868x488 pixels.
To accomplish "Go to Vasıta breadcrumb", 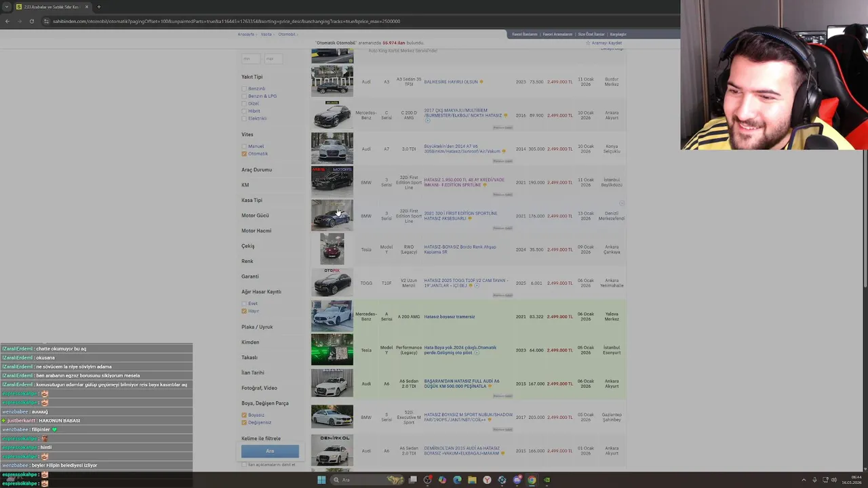I will click(x=267, y=34).
